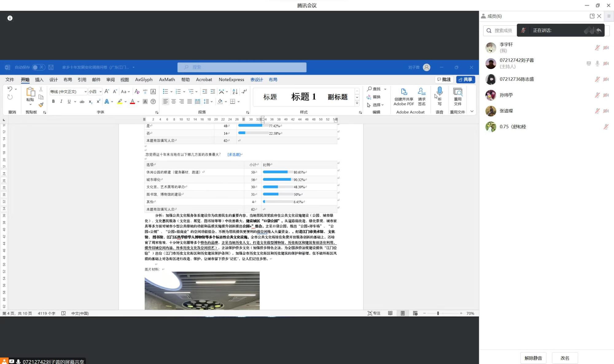
Task: Toggle 孙玮苧's muted microphone icon
Action: pos(597,95)
